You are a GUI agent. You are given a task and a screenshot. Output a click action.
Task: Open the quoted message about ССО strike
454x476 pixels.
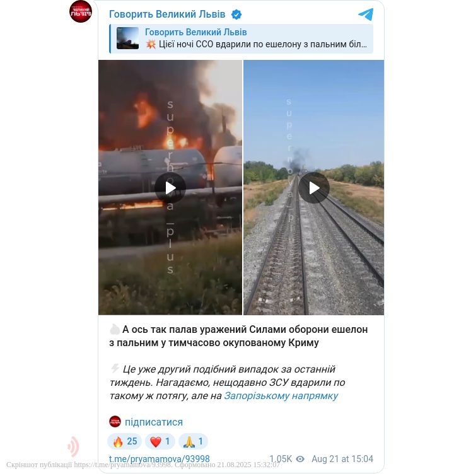pyautogui.click(x=242, y=39)
